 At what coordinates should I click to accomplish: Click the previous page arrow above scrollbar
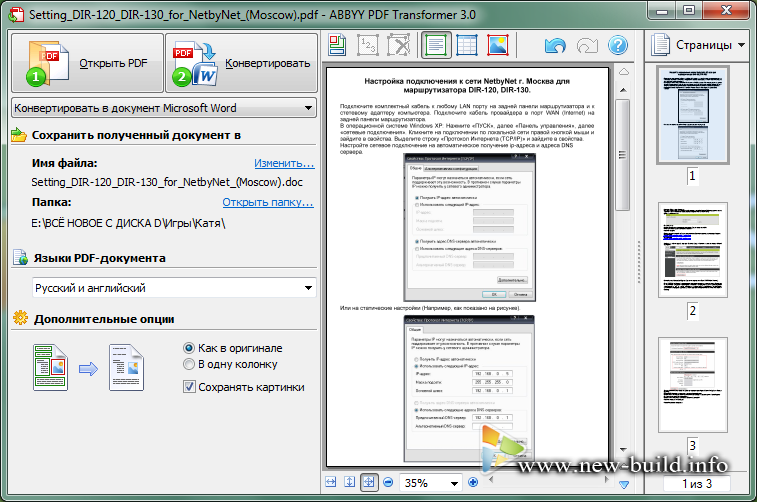(624, 72)
